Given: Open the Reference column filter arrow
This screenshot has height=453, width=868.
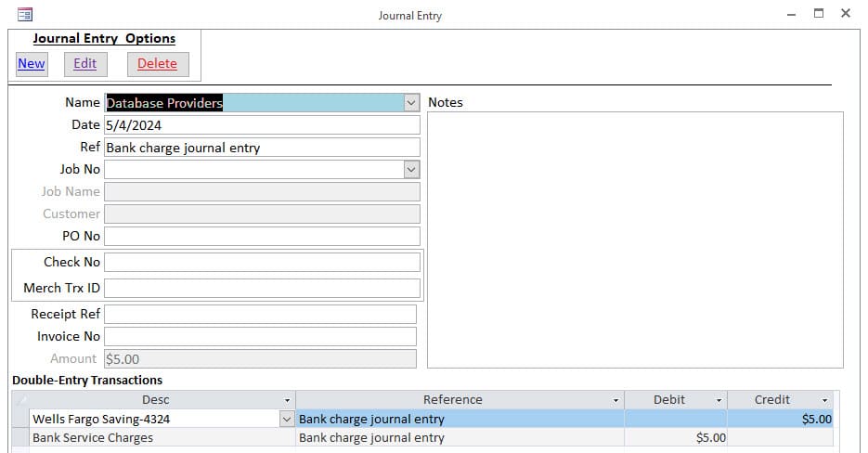Looking at the screenshot, I should coord(615,400).
